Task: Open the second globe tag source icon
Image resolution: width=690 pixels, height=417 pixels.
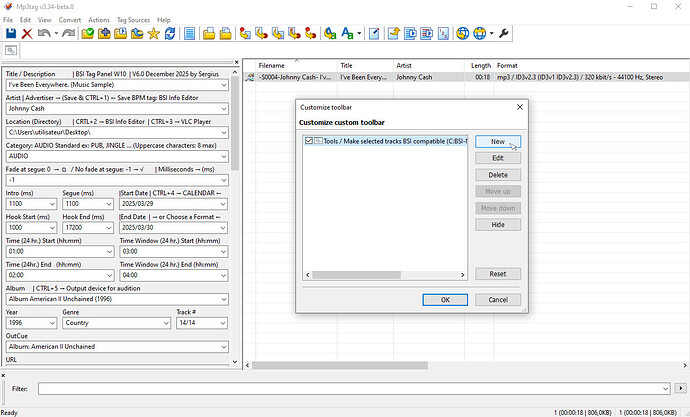Action: 479,33
